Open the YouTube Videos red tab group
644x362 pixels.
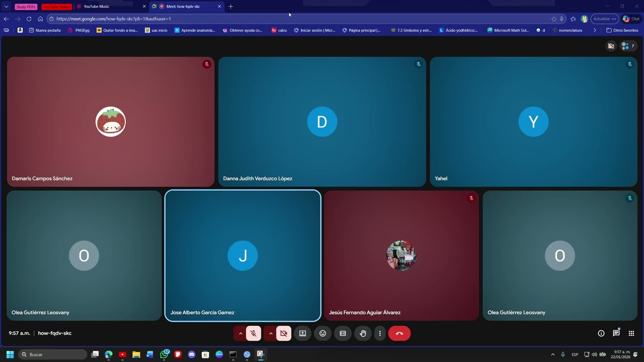coord(56,7)
